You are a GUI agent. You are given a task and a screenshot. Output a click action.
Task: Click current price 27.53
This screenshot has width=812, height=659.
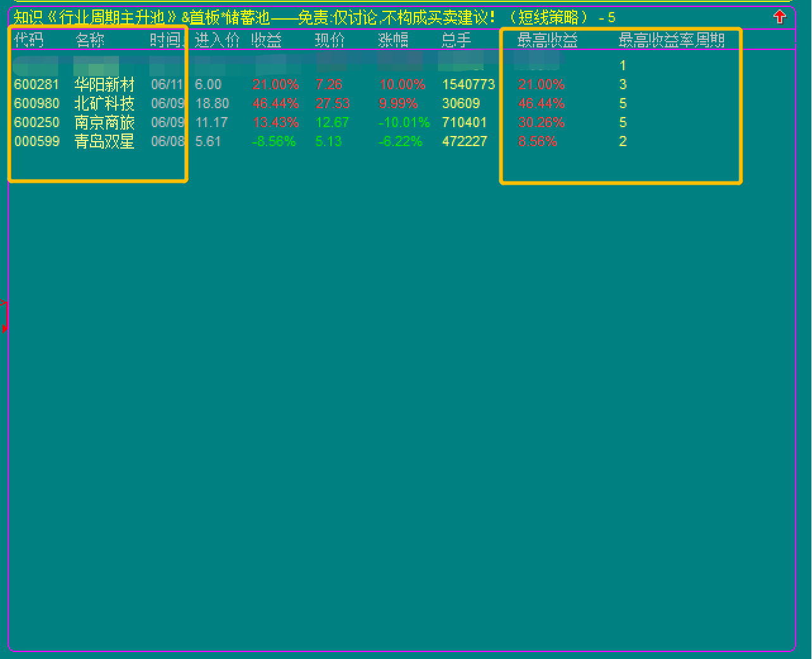pyautogui.click(x=332, y=104)
